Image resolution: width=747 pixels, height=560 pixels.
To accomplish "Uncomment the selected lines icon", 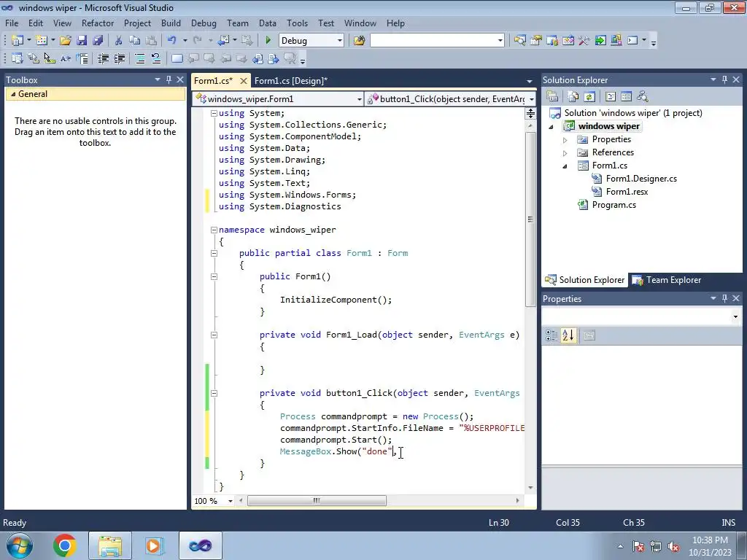I will (x=156, y=58).
